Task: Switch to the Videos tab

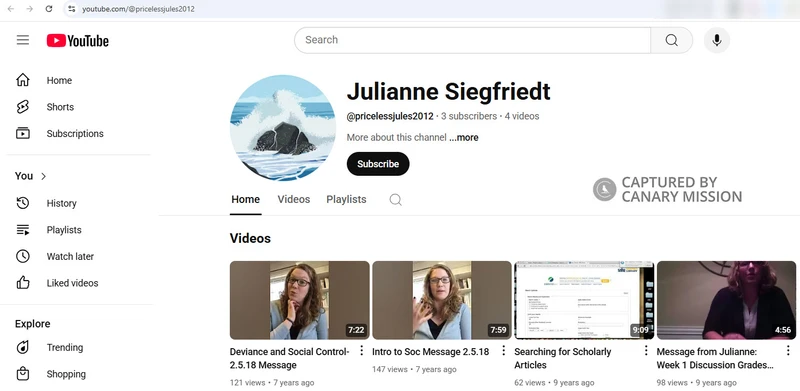Action: pyautogui.click(x=294, y=200)
